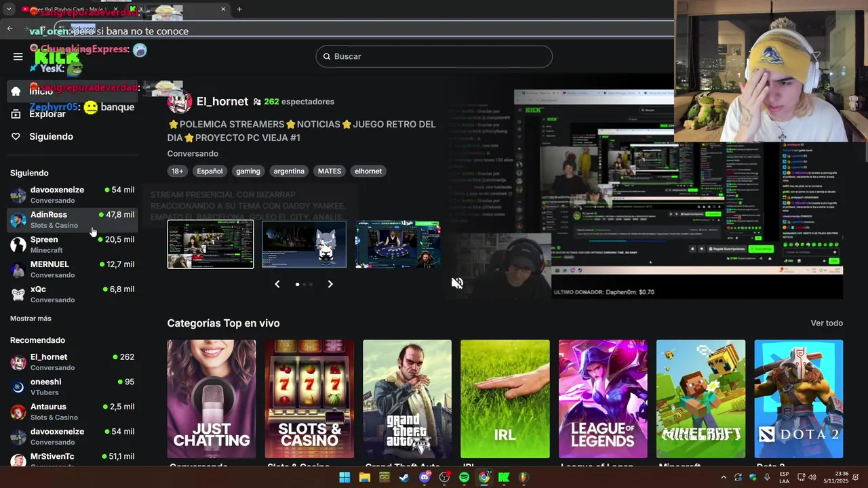Image resolution: width=868 pixels, height=488 pixels.
Task: Open MERNUEL channel in sidebar
Action: 72,269
